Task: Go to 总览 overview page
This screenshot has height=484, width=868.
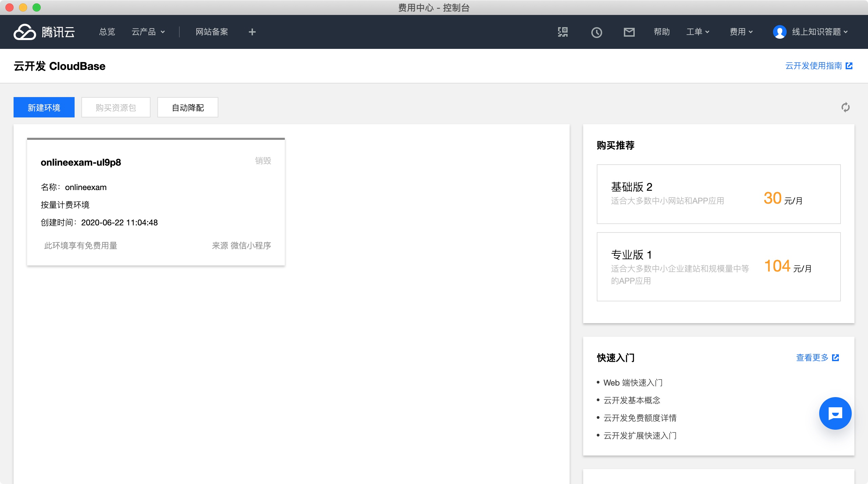Action: pyautogui.click(x=107, y=32)
